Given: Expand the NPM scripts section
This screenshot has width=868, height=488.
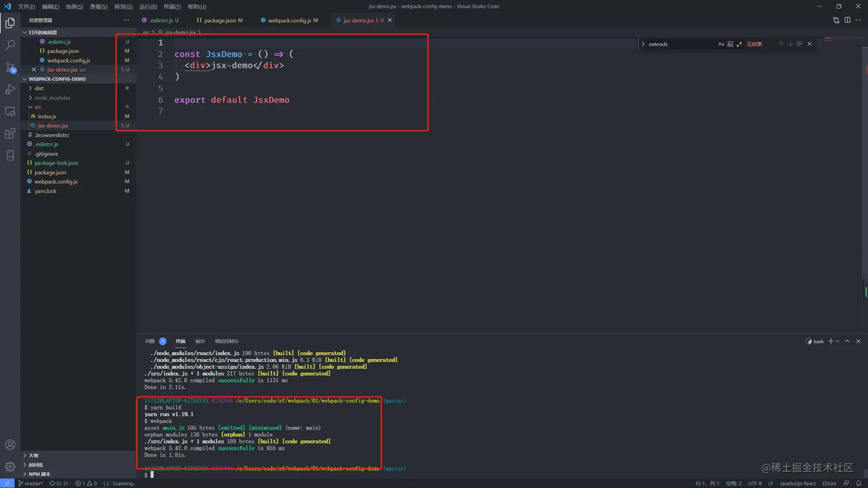Looking at the screenshot, I should (x=79, y=474).
